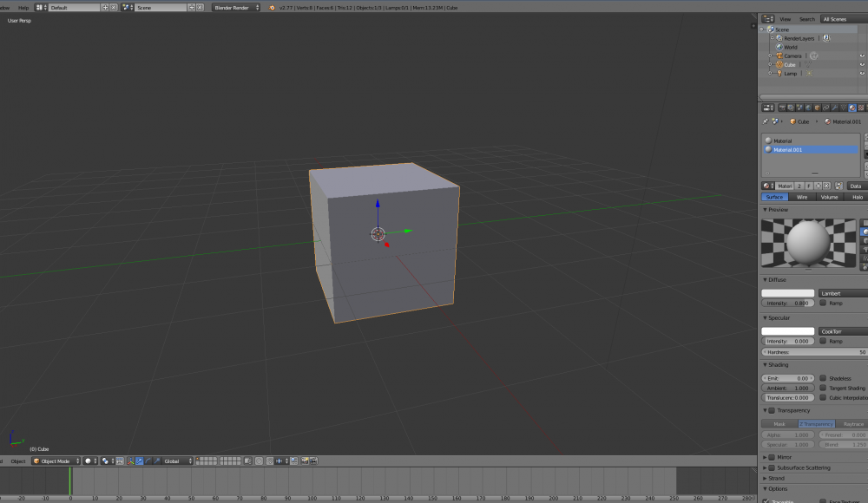Collapse the Scene tree in outliner
The image size is (868, 503).
pos(762,29)
